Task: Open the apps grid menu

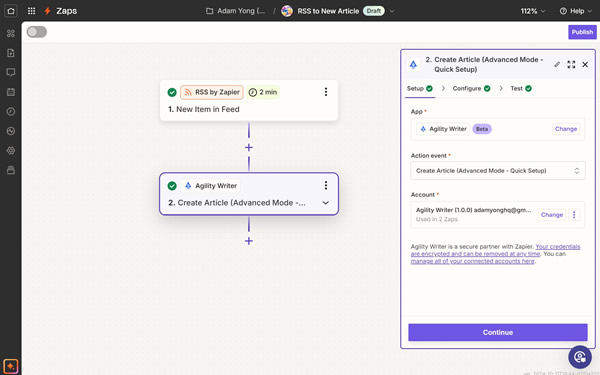Action: pos(31,11)
